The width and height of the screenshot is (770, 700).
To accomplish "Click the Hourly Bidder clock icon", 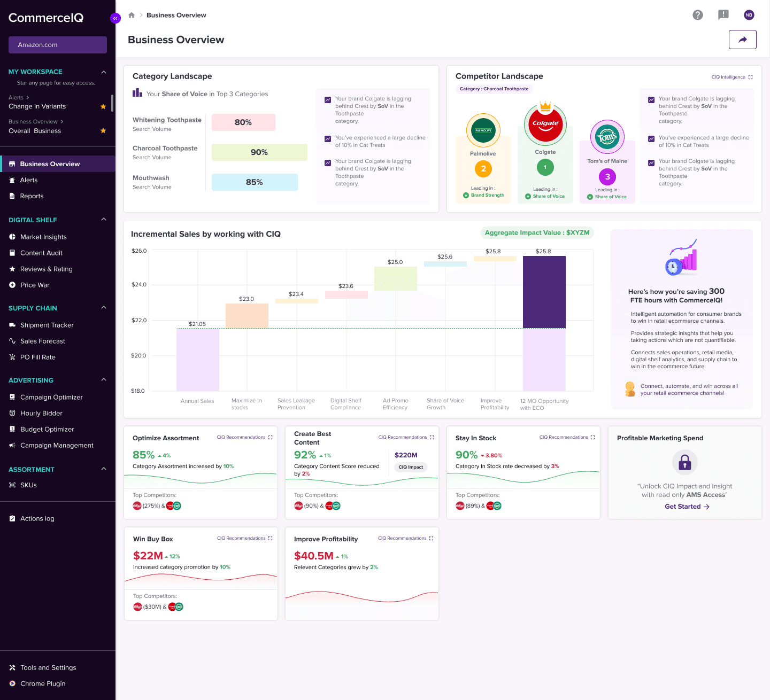I will (x=12, y=413).
